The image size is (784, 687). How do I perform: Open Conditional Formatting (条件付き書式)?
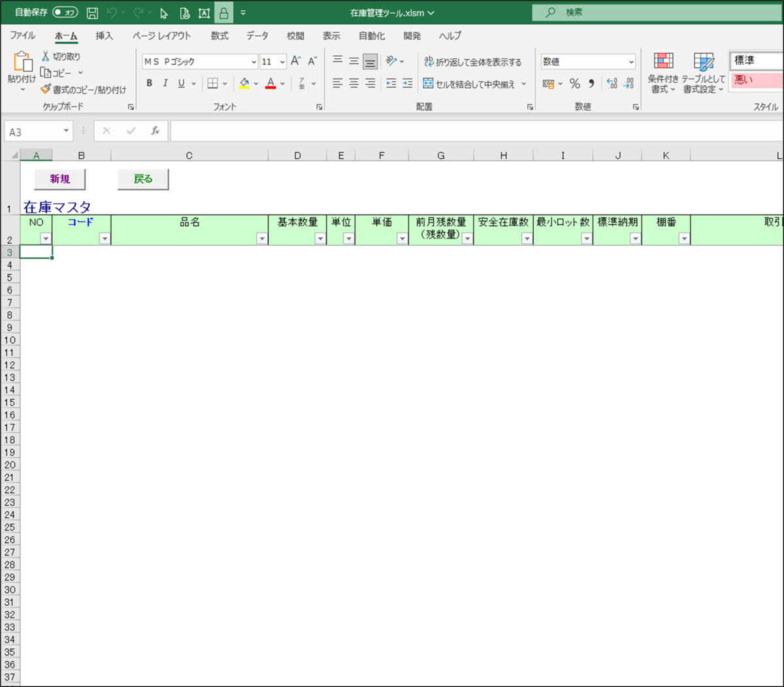[663, 73]
